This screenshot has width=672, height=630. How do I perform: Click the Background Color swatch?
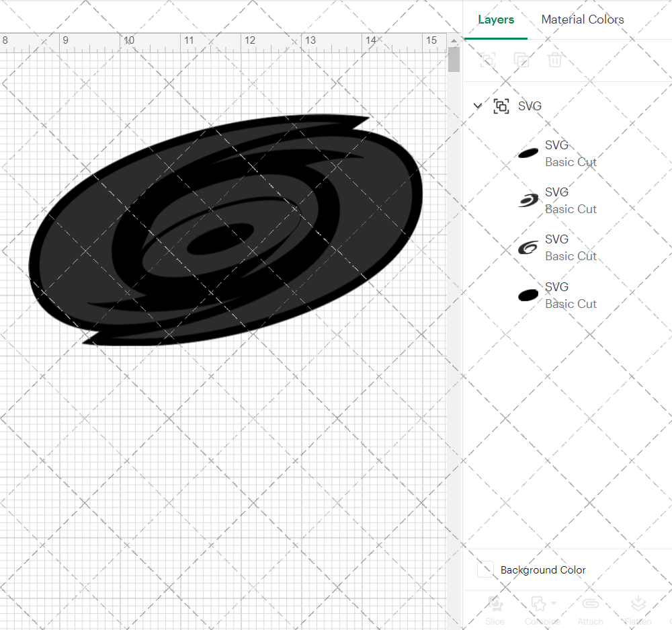pyautogui.click(x=486, y=569)
